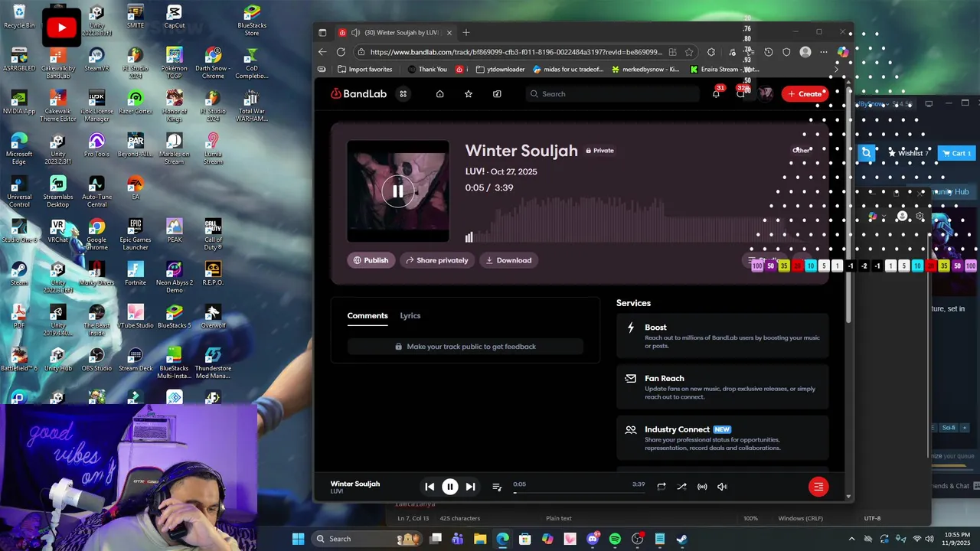Show hidden system tray icons
Screen dimensions: 980x551
(851, 539)
